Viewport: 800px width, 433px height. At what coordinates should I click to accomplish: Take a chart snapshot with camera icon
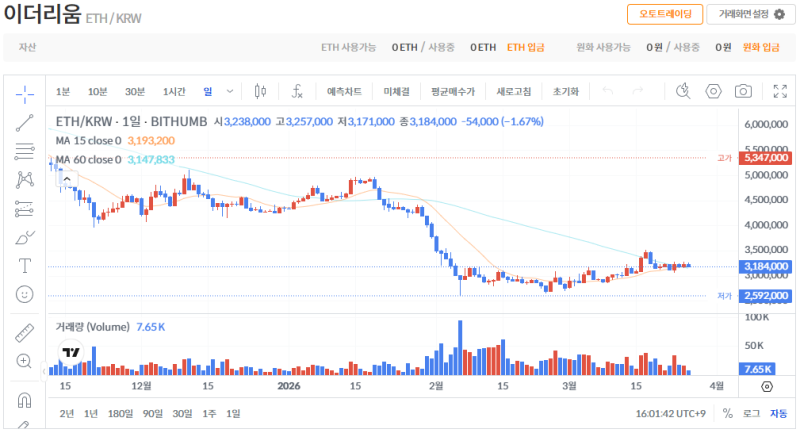pyautogui.click(x=743, y=91)
